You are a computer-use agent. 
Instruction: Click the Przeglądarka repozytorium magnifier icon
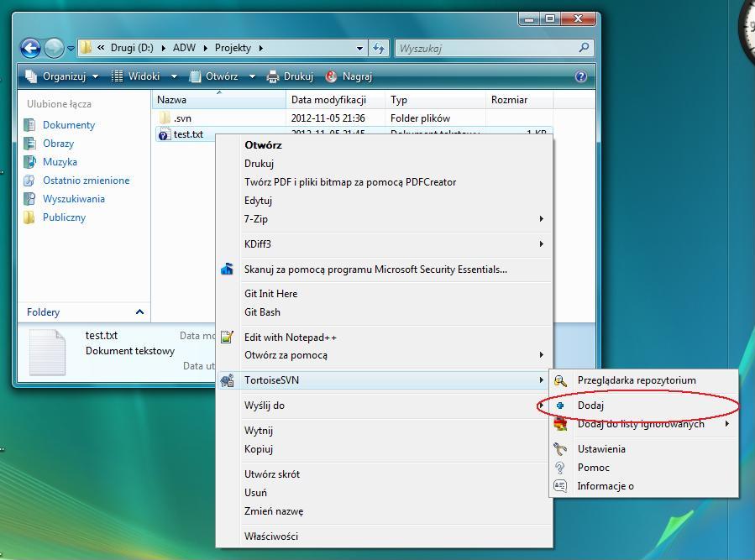(x=560, y=380)
